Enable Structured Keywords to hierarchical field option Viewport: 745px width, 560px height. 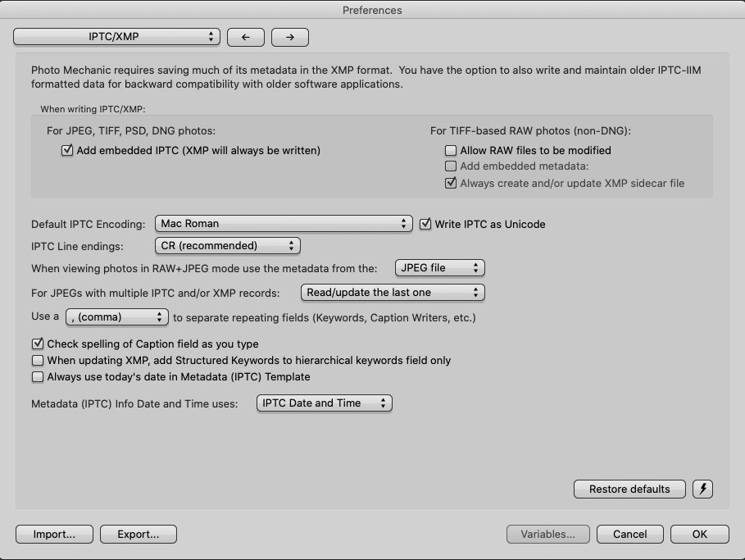point(38,361)
